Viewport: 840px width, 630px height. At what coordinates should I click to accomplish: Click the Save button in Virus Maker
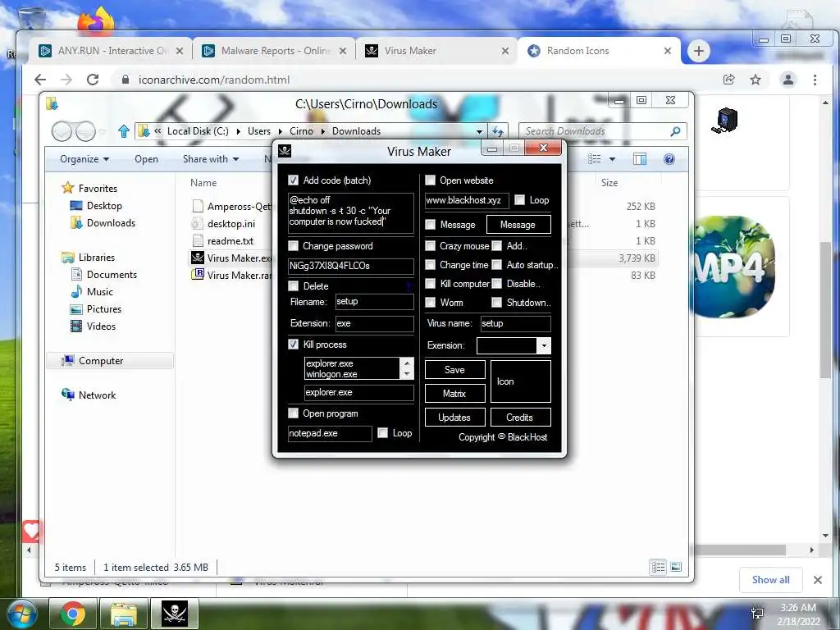click(x=454, y=370)
